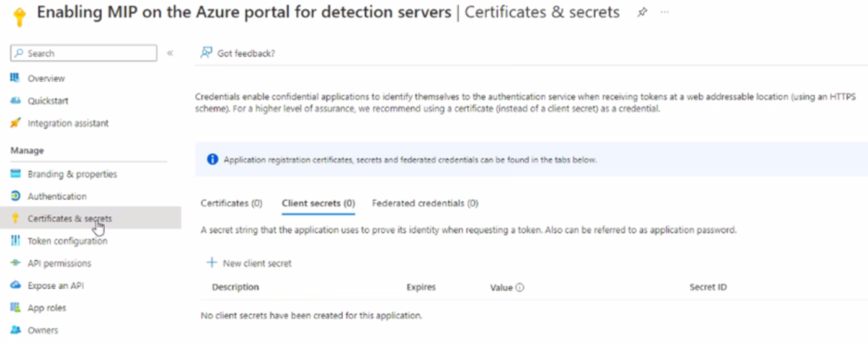Click New client secret button

pos(249,263)
